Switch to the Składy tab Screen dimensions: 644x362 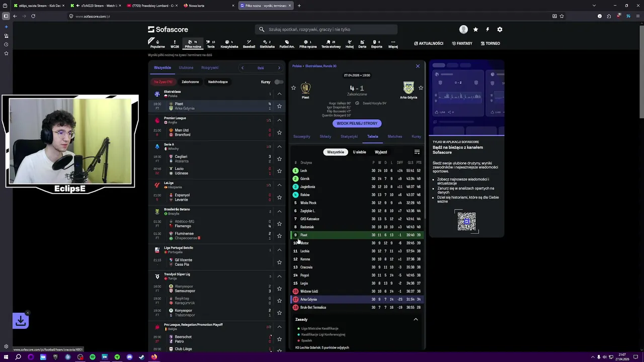326,136
